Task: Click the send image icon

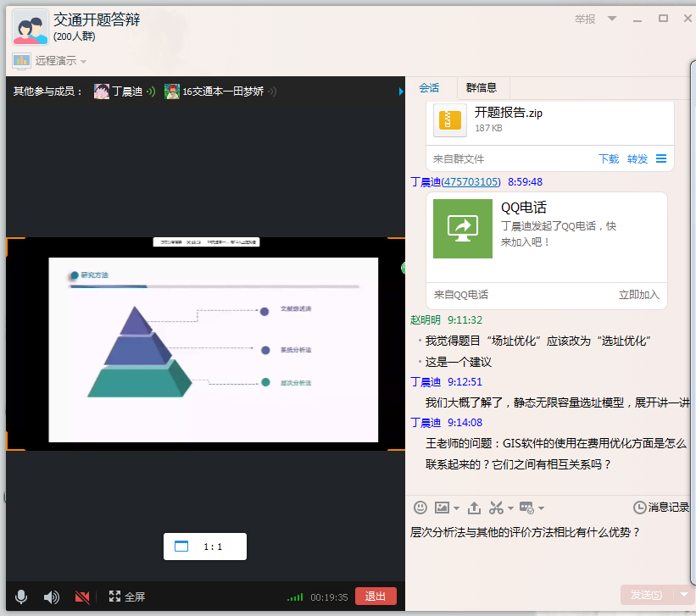Action: point(442,508)
